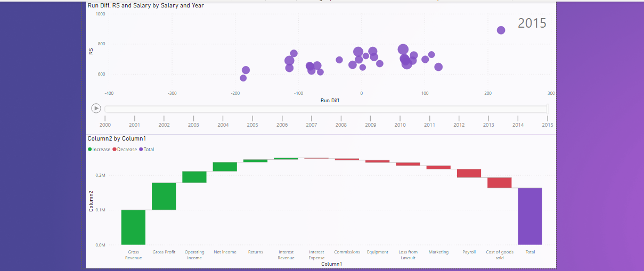644x271 pixels.
Task: Select the red Payroll bar
Action: [x=469, y=173]
